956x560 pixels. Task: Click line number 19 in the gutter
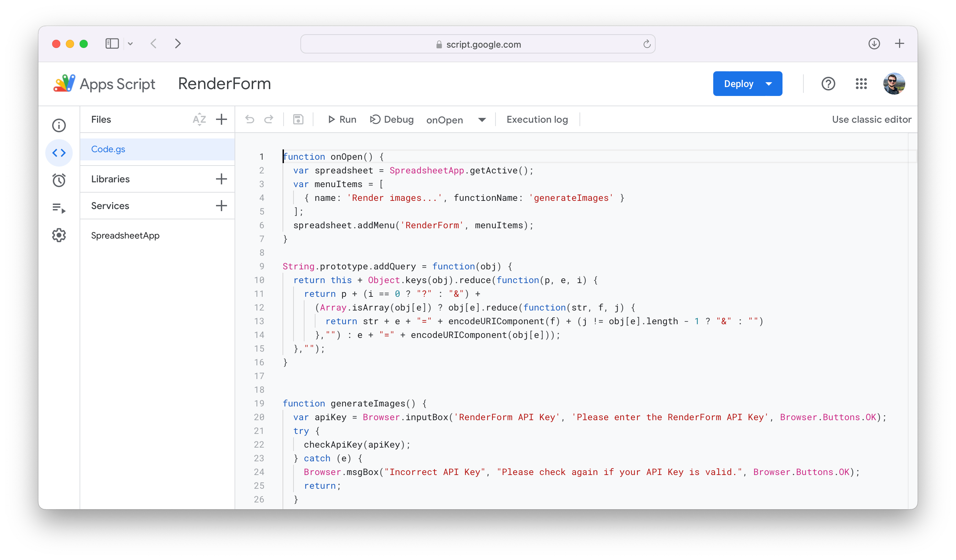coord(259,403)
